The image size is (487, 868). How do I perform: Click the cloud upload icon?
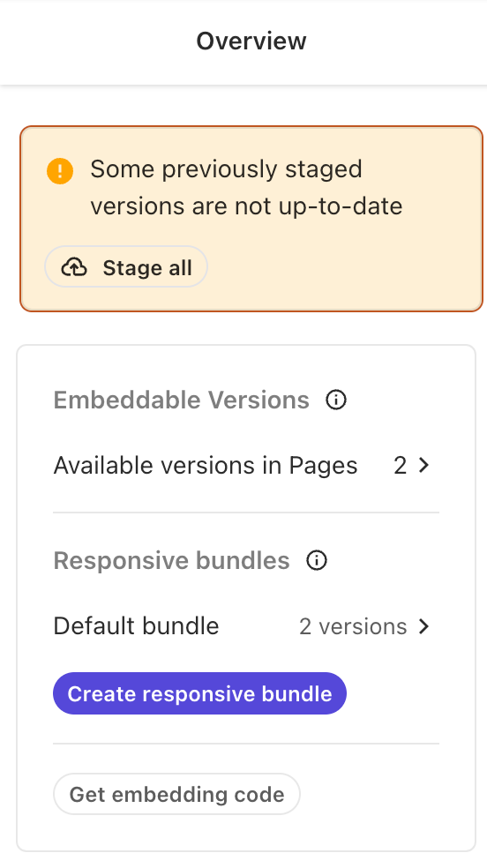click(73, 267)
